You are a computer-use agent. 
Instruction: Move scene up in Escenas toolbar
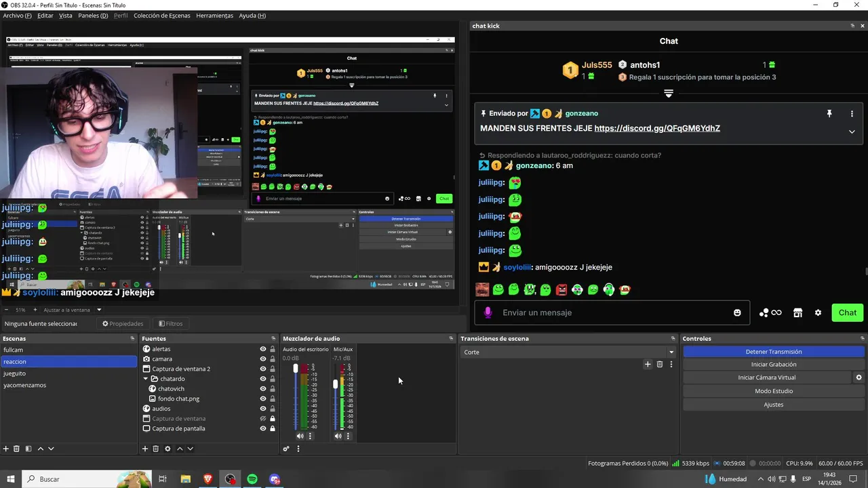(41, 449)
